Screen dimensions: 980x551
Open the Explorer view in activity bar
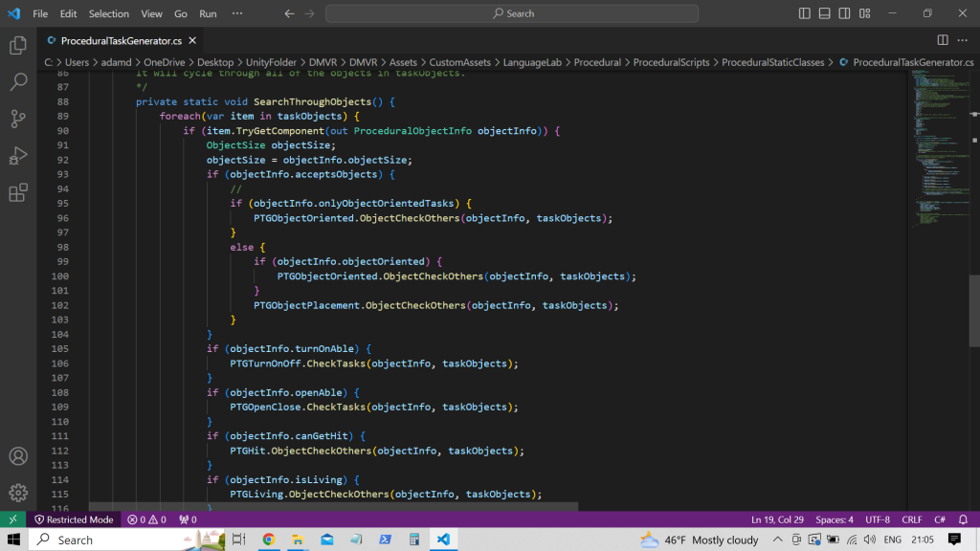pos(17,45)
